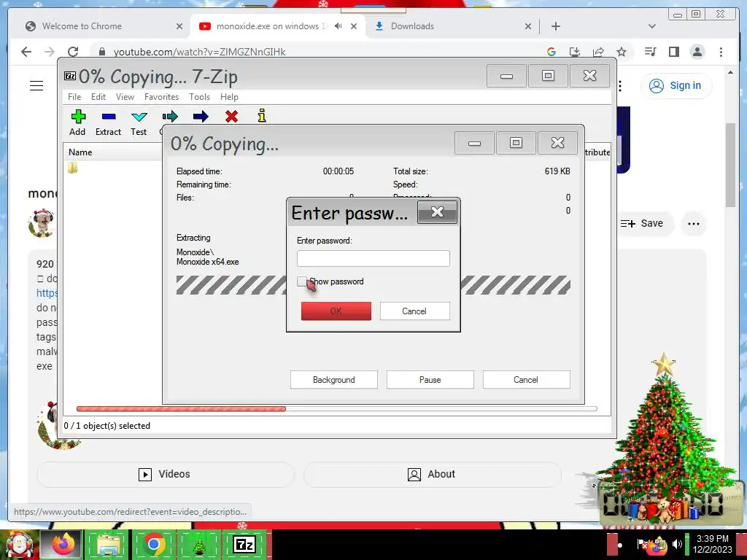
Task: Click the striped extraction progress bar
Action: pyautogui.click(x=373, y=285)
